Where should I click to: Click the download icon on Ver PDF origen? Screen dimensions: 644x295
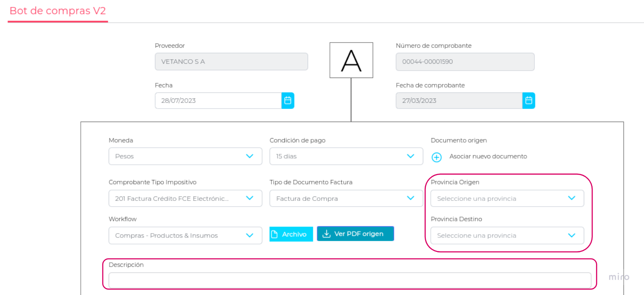326,234
